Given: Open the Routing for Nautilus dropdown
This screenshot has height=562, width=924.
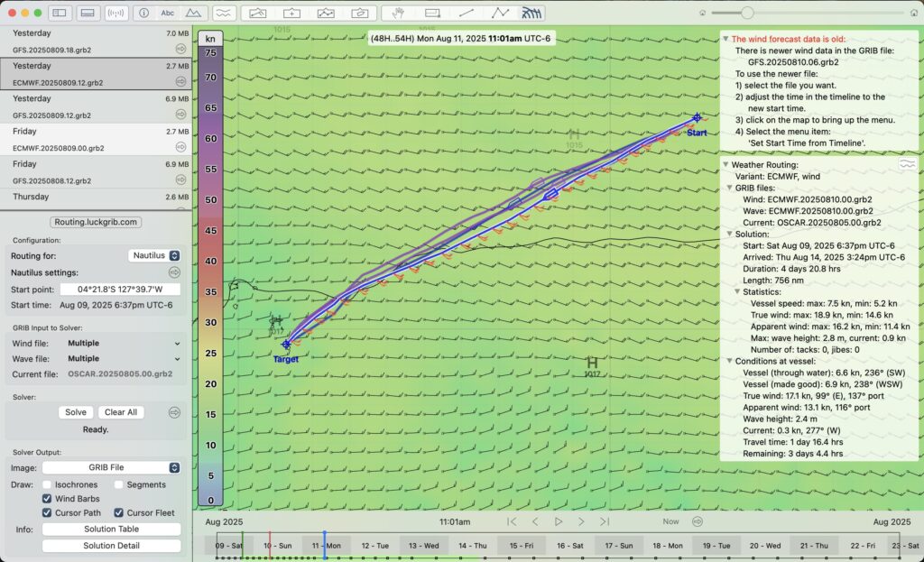Looking at the screenshot, I should click(x=154, y=255).
